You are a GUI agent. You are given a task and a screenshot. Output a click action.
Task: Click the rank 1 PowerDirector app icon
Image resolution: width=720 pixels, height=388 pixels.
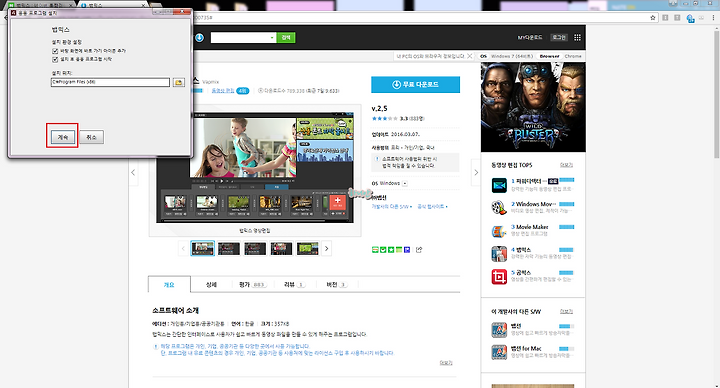pyautogui.click(x=499, y=185)
